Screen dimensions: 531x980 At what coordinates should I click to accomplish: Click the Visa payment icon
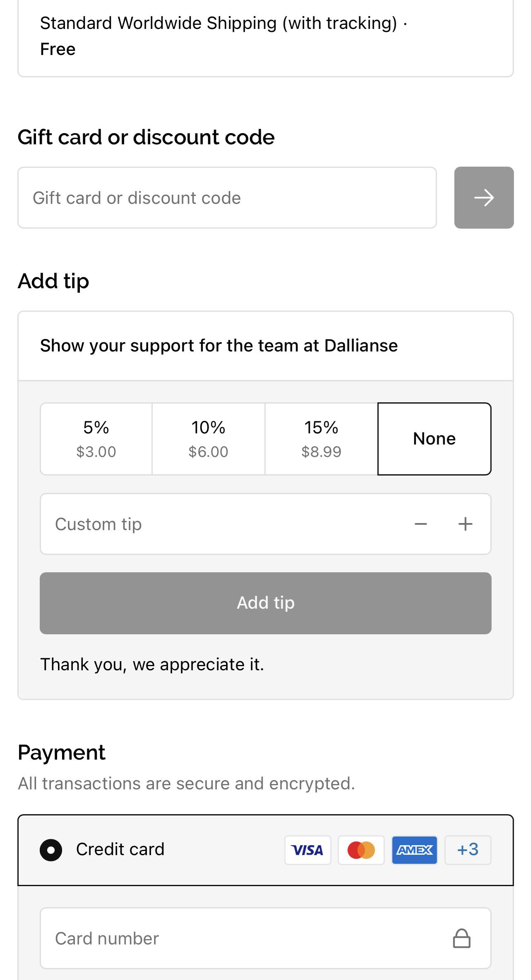[308, 850]
